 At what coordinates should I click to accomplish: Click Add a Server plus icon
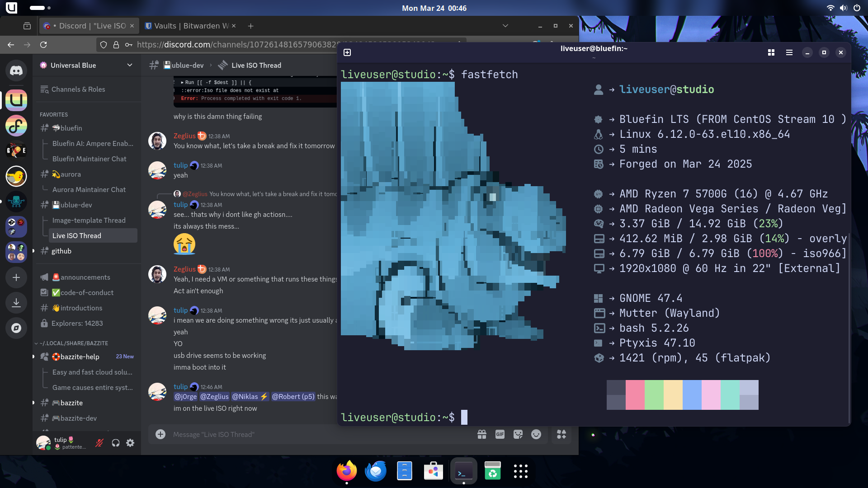[x=16, y=277]
